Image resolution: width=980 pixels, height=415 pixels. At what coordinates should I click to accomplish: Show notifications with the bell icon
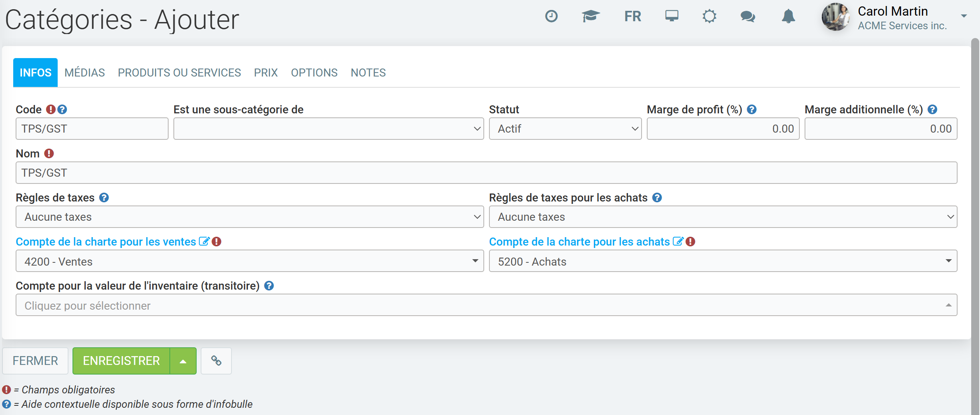tap(788, 16)
